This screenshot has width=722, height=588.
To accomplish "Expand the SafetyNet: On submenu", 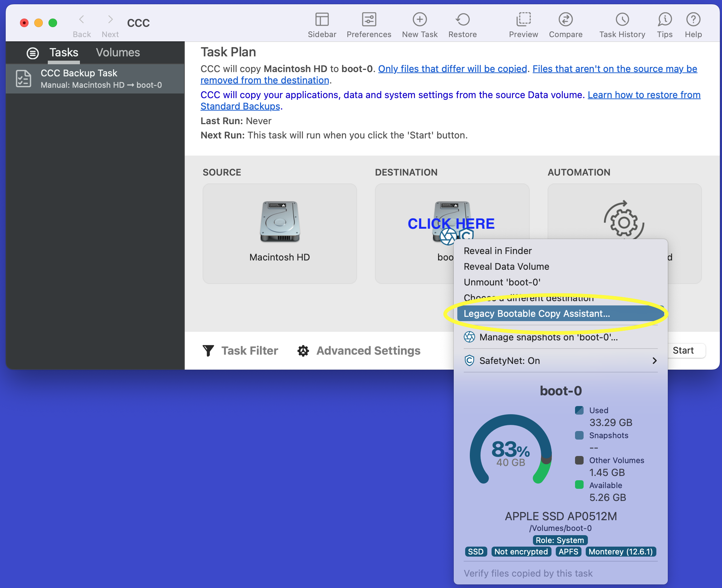I will coord(561,361).
